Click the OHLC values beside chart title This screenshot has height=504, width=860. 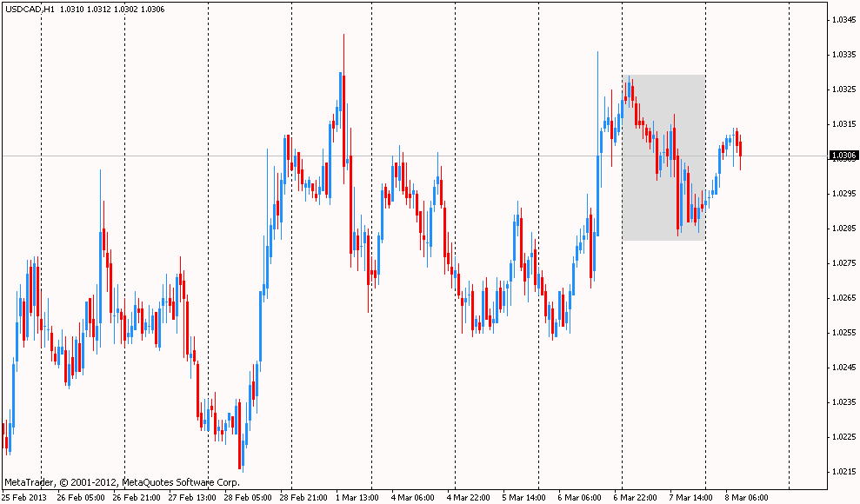(113, 9)
